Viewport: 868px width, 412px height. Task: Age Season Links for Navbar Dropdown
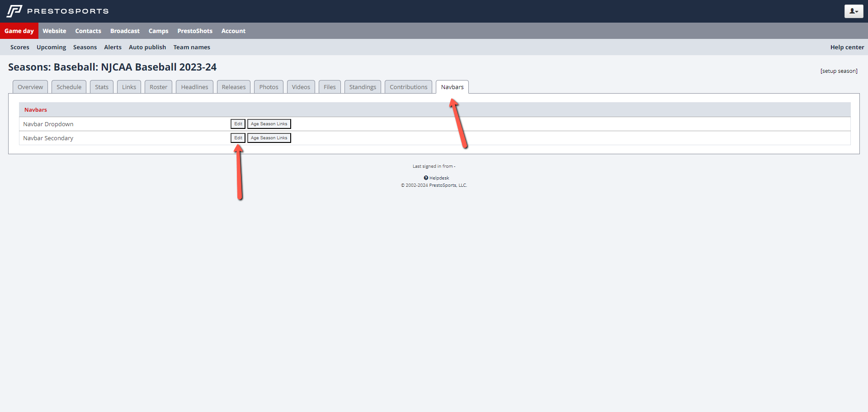point(269,124)
